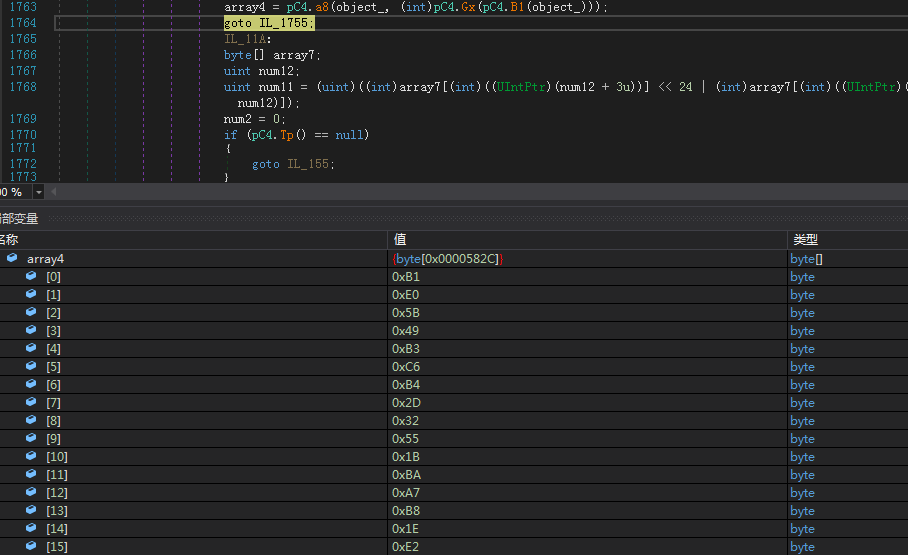
Task: Click line number 1768 in the gutter
Action: point(23,86)
